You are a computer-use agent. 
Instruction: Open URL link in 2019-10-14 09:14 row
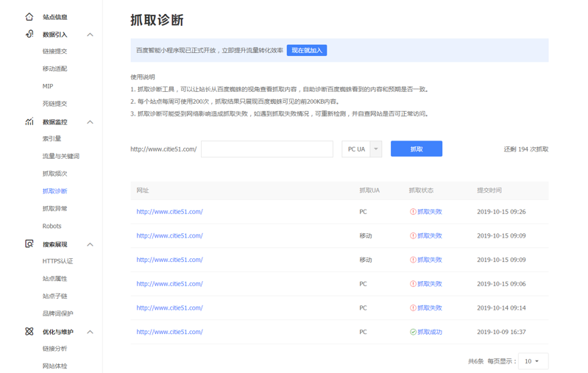169,308
